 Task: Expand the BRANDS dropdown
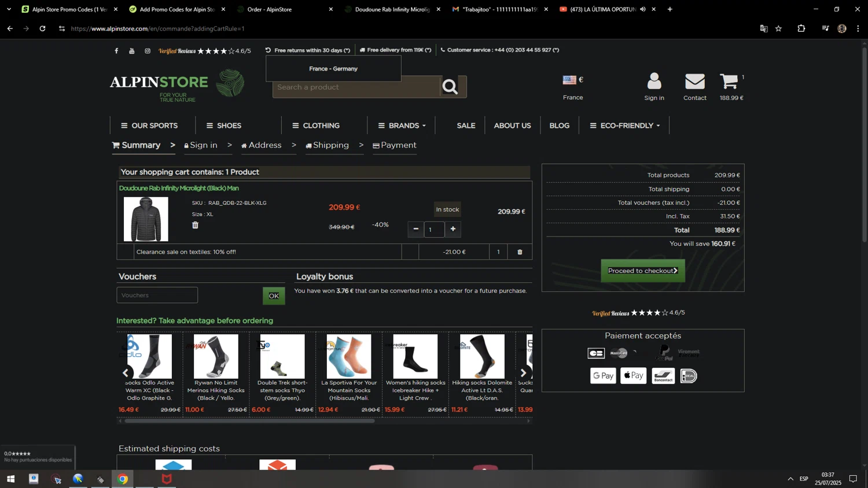(x=402, y=125)
